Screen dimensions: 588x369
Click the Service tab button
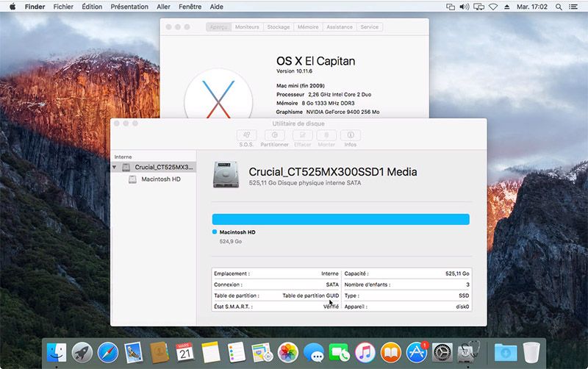coord(370,27)
